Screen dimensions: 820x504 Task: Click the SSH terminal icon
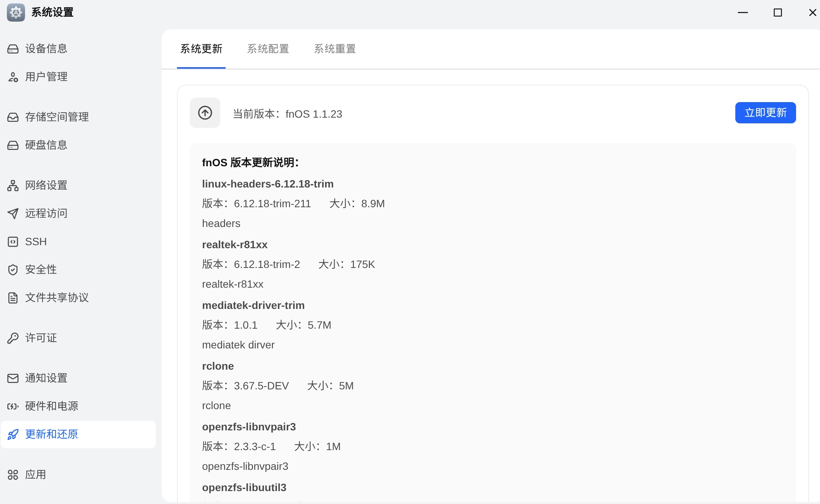[x=13, y=242]
